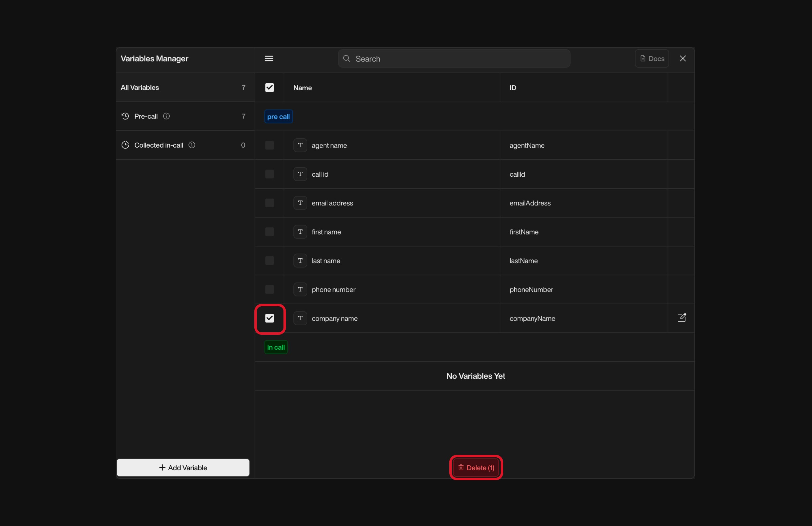Viewport: 812px width, 526px height.
Task: Click the pre call badge
Action: click(x=278, y=116)
